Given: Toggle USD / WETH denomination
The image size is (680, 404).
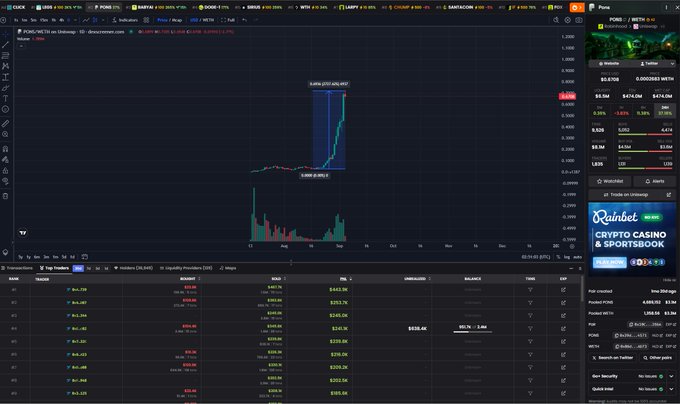Looking at the screenshot, I should (202, 20).
